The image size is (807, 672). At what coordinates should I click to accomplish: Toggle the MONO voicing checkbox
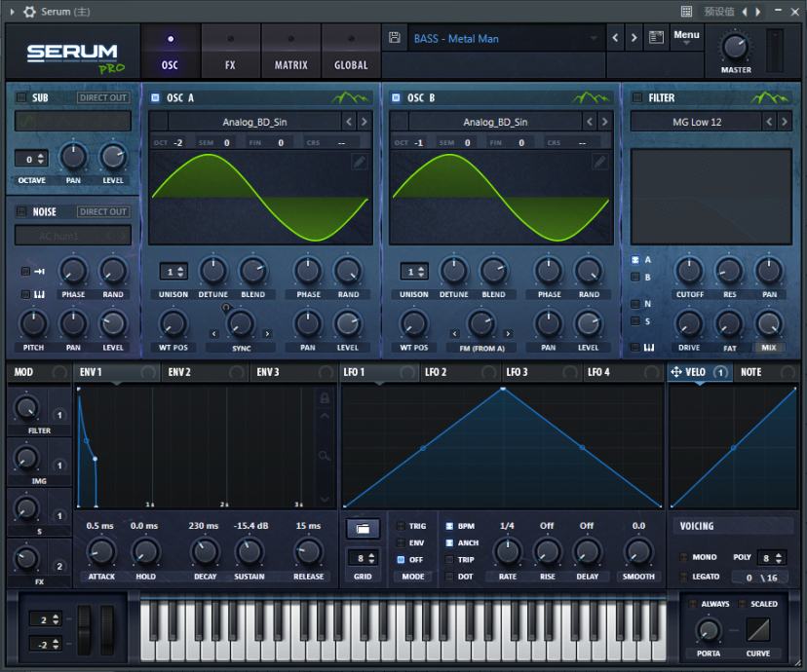[x=683, y=557]
